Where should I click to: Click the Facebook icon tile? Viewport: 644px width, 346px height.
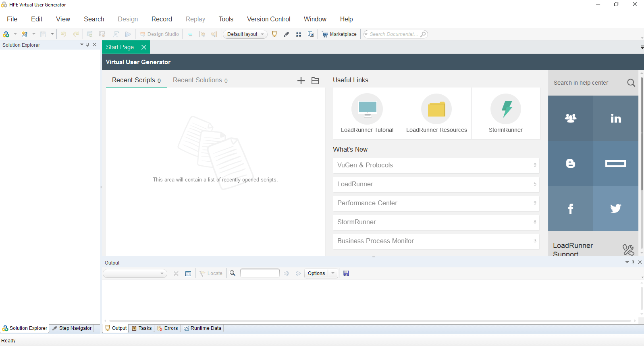(x=570, y=208)
